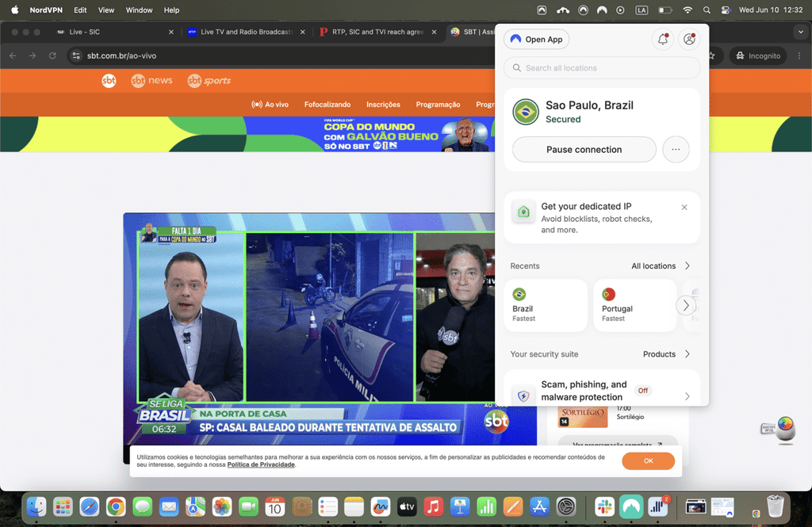
Task: Accept cookies with the OK button
Action: [x=649, y=460]
